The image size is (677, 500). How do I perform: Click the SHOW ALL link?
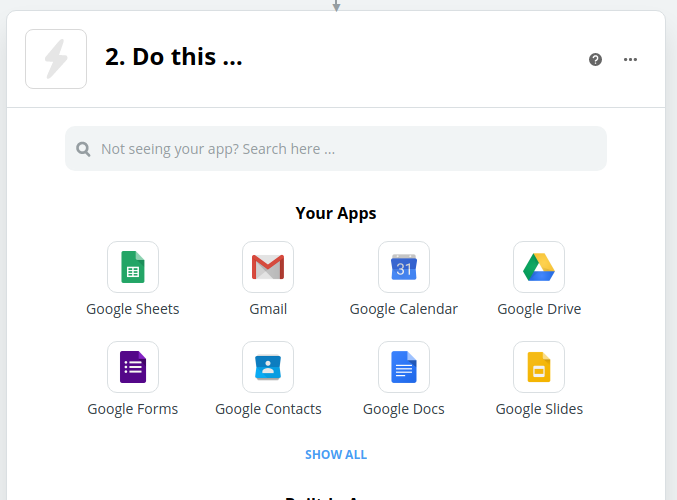[336, 455]
